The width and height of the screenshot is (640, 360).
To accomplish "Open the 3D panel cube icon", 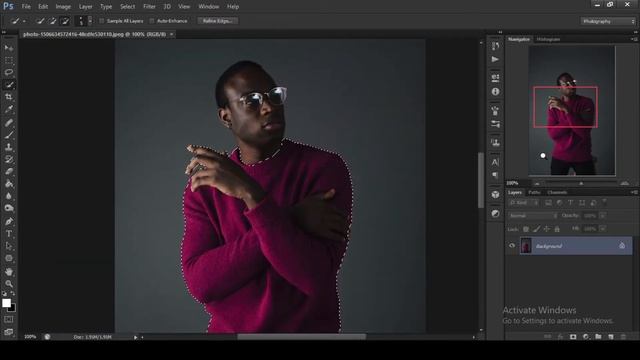I will pos(495,194).
